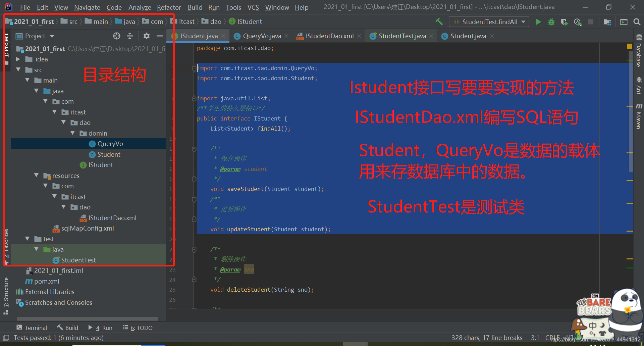This screenshot has height=346, width=644.
Task: Collapse the domin folder in project tree
Action: point(72,133)
